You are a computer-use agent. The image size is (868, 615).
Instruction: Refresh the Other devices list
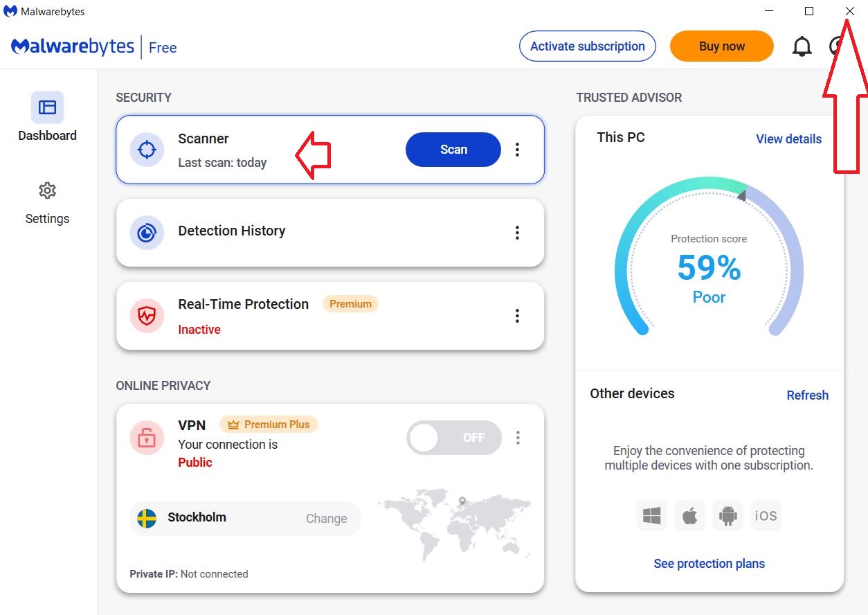coord(808,395)
